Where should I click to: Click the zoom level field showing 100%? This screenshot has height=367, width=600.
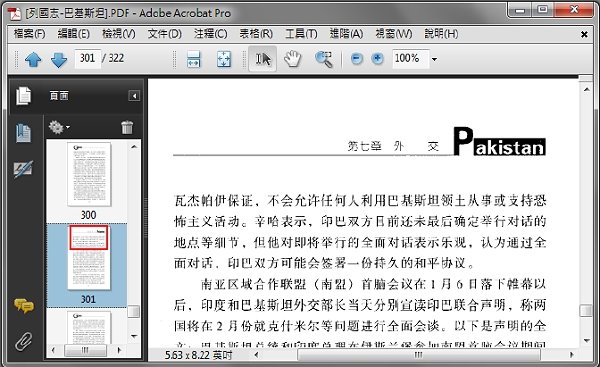(x=410, y=59)
